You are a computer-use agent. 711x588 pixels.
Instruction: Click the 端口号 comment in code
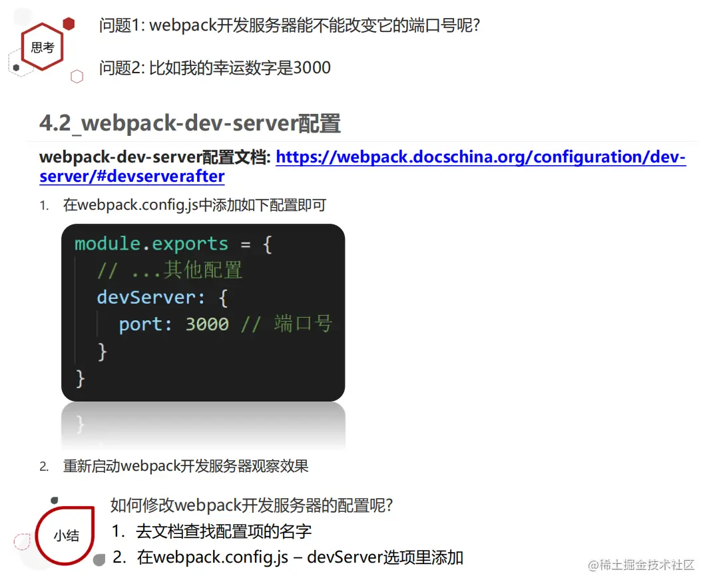286,324
